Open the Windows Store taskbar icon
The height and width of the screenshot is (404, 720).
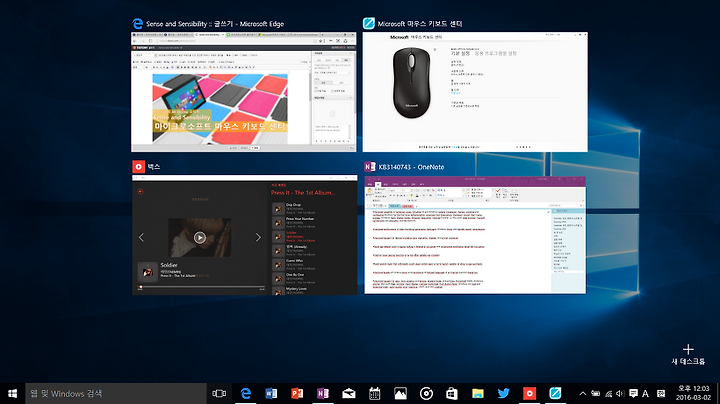pos(452,393)
